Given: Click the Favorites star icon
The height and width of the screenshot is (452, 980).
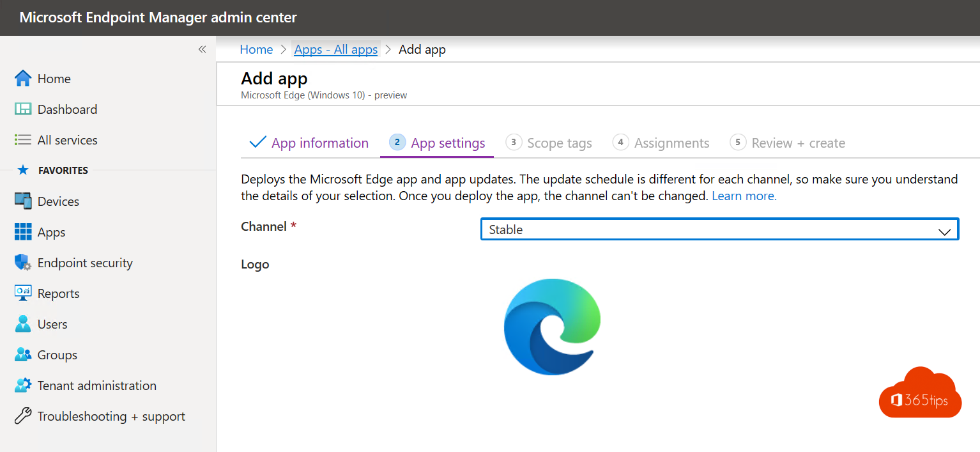Looking at the screenshot, I should (23, 170).
